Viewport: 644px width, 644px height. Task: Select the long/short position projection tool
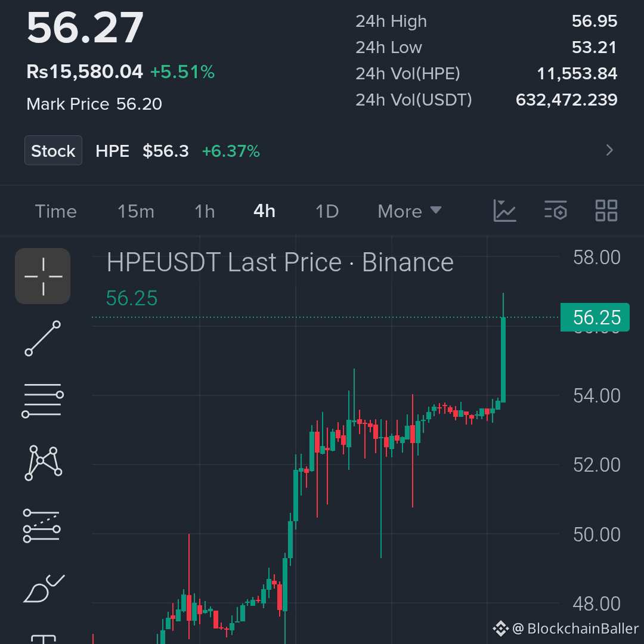click(x=42, y=526)
